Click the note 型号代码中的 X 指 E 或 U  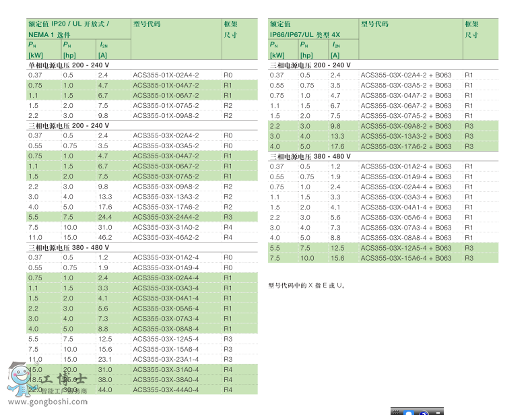306,286
